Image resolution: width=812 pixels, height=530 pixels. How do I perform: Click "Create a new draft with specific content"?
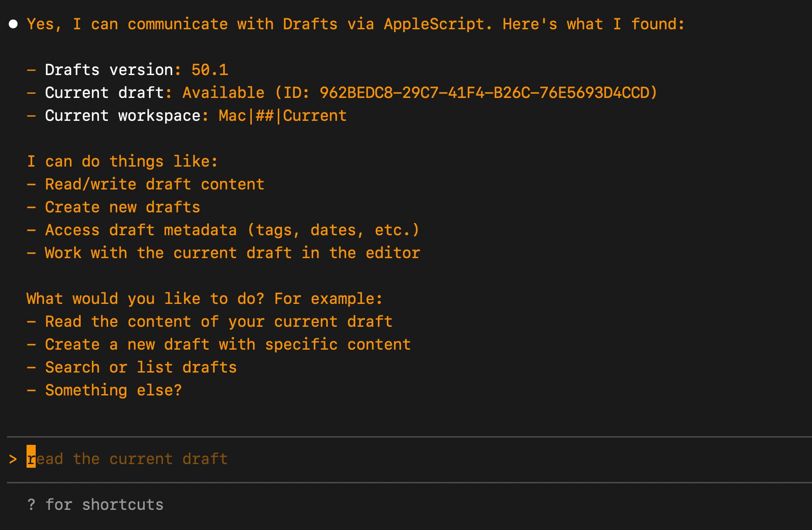[x=228, y=345]
